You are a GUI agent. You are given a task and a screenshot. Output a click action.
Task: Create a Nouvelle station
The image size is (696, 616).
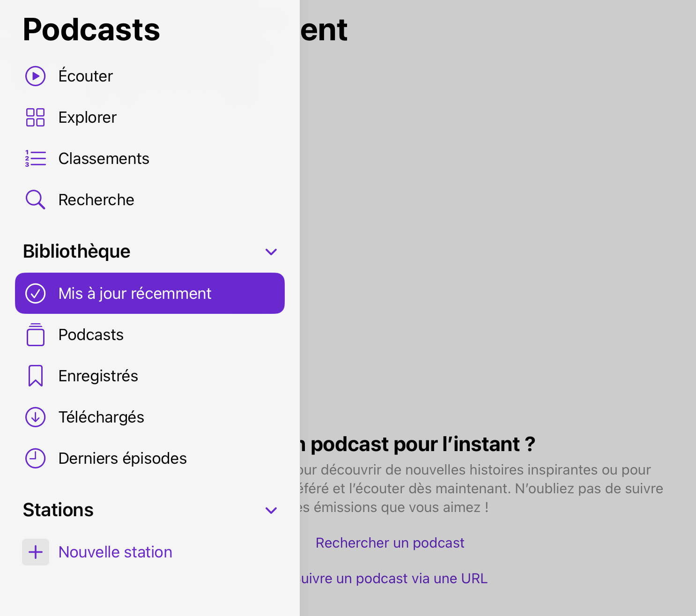coord(115,552)
